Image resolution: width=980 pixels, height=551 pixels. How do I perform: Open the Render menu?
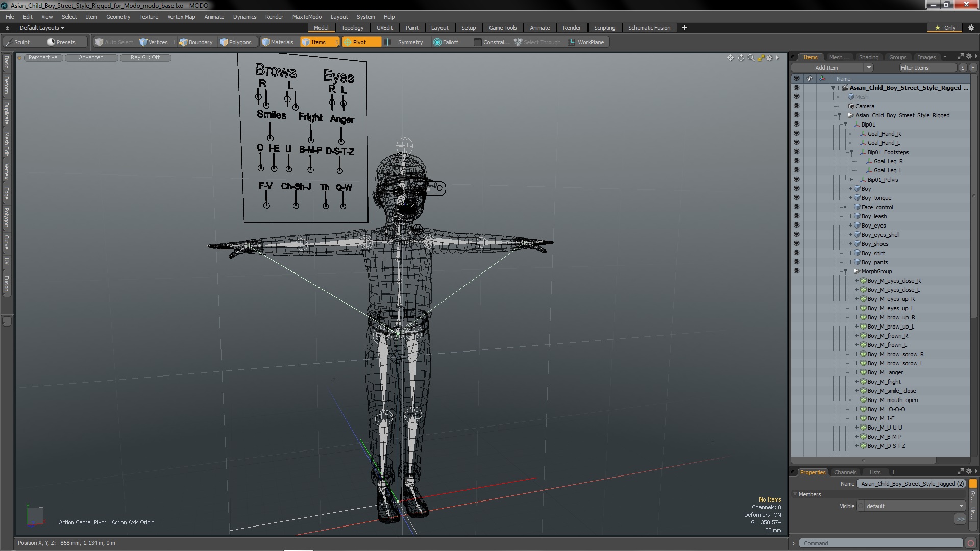274,16
